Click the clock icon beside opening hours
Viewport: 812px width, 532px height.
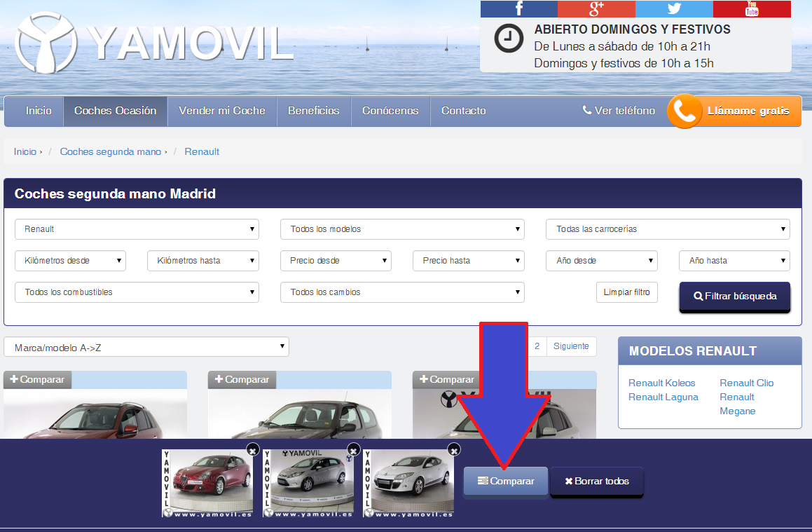tap(508, 40)
